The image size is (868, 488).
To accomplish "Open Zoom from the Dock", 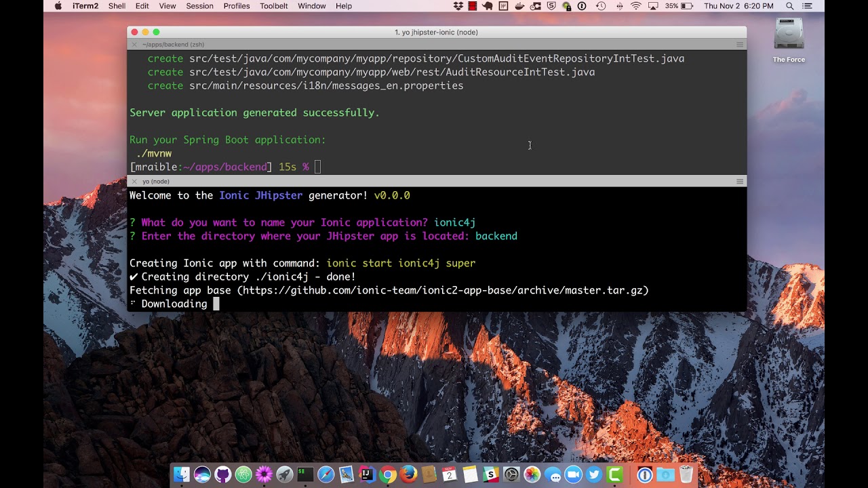I will pyautogui.click(x=574, y=474).
